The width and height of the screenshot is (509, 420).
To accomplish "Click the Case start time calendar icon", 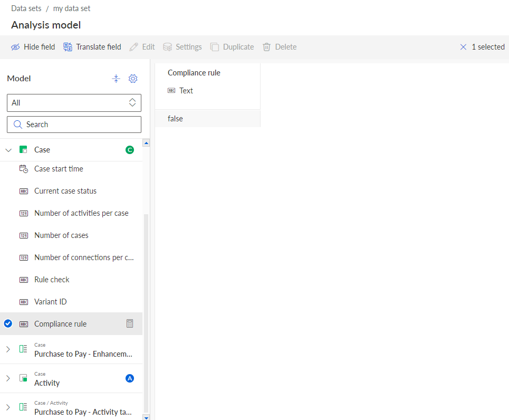I will click(x=23, y=169).
